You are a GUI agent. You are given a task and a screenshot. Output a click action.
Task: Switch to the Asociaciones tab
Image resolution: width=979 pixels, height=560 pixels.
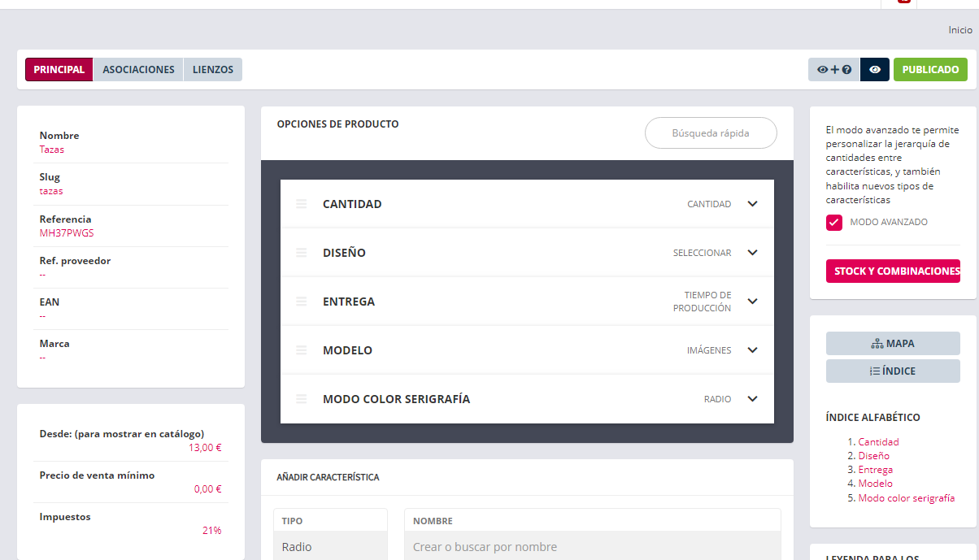pyautogui.click(x=138, y=70)
